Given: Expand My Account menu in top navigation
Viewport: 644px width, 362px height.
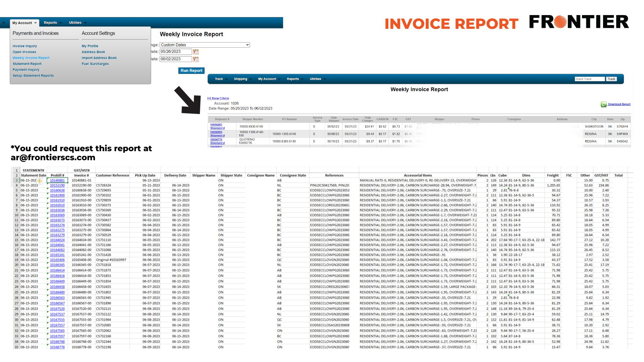Looking at the screenshot, I should coord(24,23).
